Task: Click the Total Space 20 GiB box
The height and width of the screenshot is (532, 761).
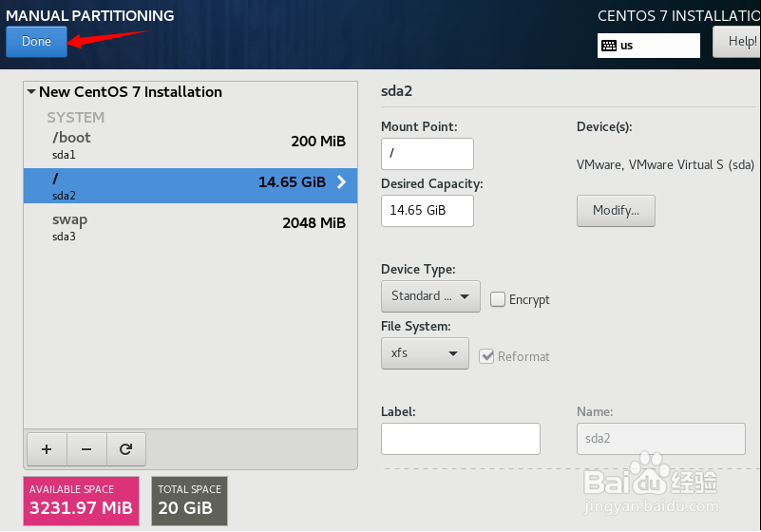Action: pos(189,501)
